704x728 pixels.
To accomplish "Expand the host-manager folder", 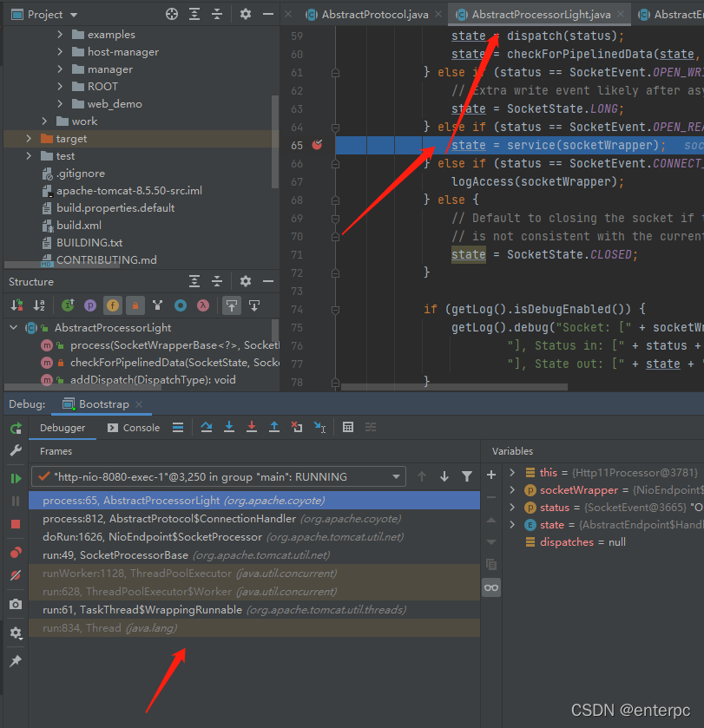I will [x=60, y=51].
